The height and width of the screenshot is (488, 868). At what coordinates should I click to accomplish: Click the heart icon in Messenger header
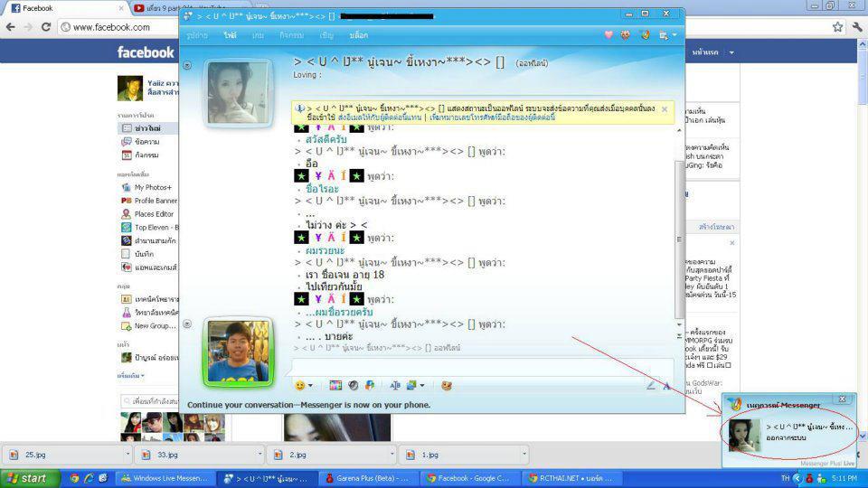[609, 35]
